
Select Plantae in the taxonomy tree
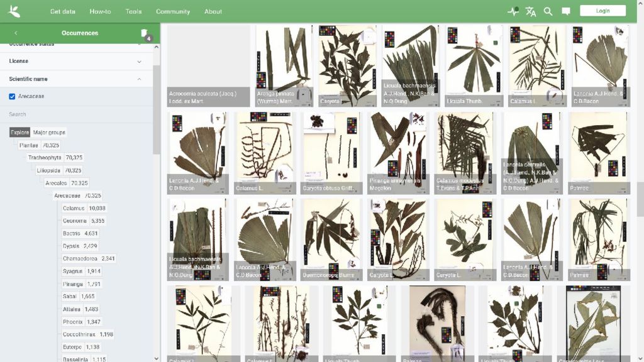tap(28, 145)
